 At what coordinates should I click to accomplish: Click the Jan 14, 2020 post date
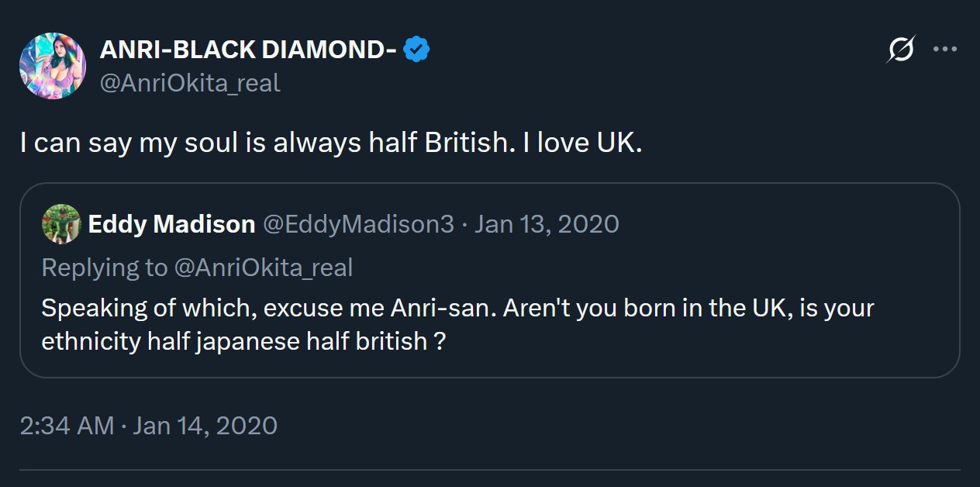coord(205,425)
